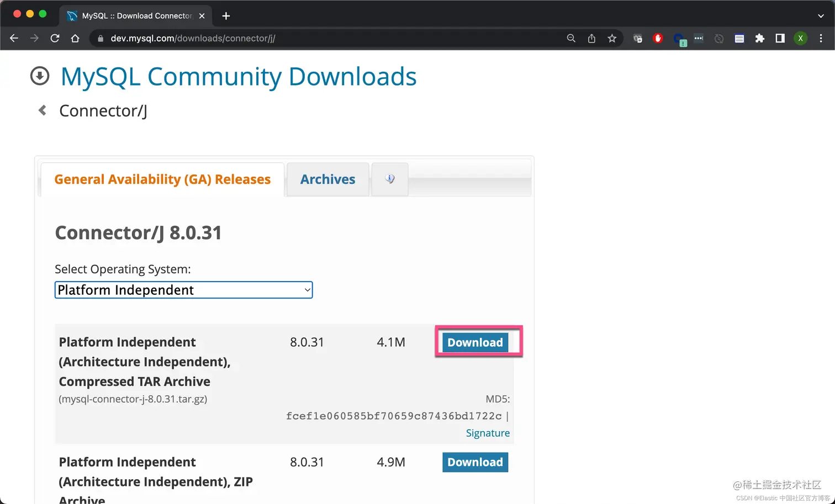
Task: Click the mysql-connector-j-8.0.31.tar.gz file name
Action: point(133,399)
